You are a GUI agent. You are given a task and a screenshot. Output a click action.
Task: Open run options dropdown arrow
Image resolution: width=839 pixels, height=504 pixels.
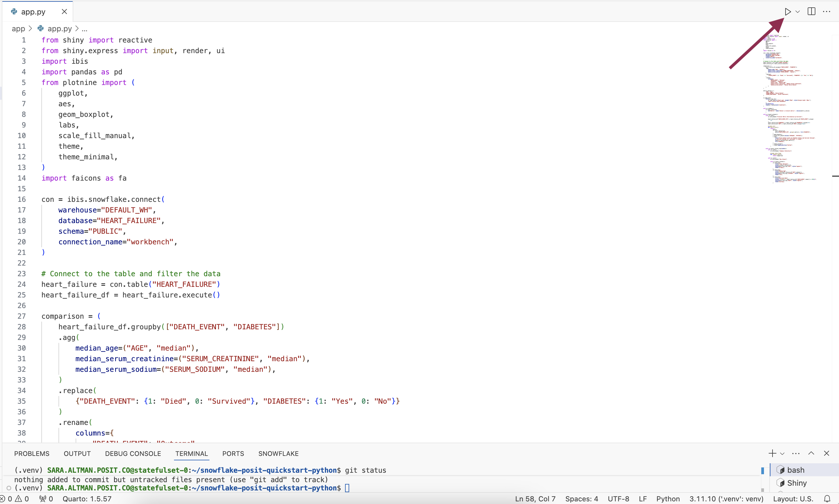[798, 12]
